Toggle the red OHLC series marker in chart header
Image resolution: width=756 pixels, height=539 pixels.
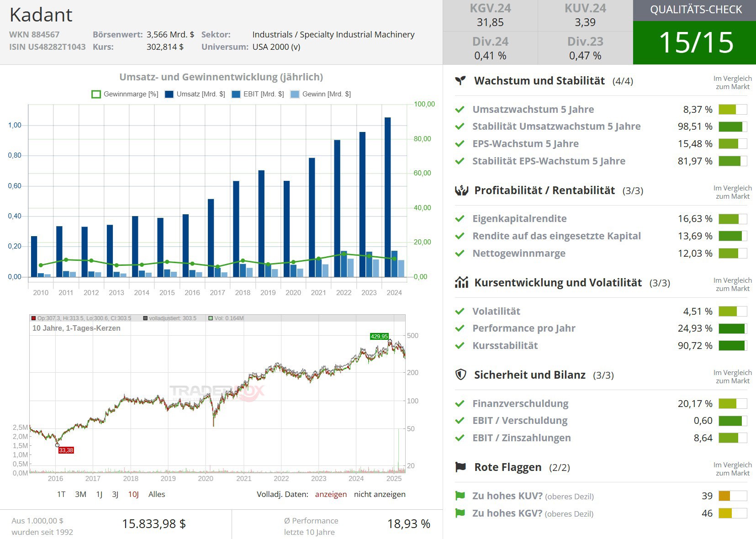click(34, 318)
